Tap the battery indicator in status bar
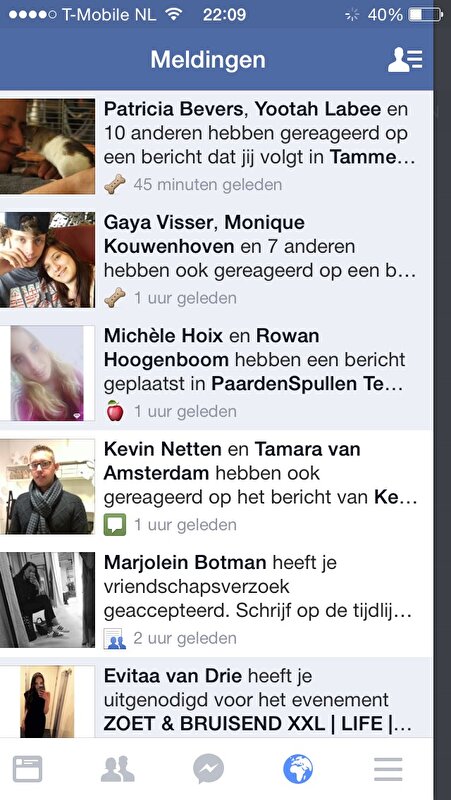The image size is (451, 800). click(x=425, y=15)
